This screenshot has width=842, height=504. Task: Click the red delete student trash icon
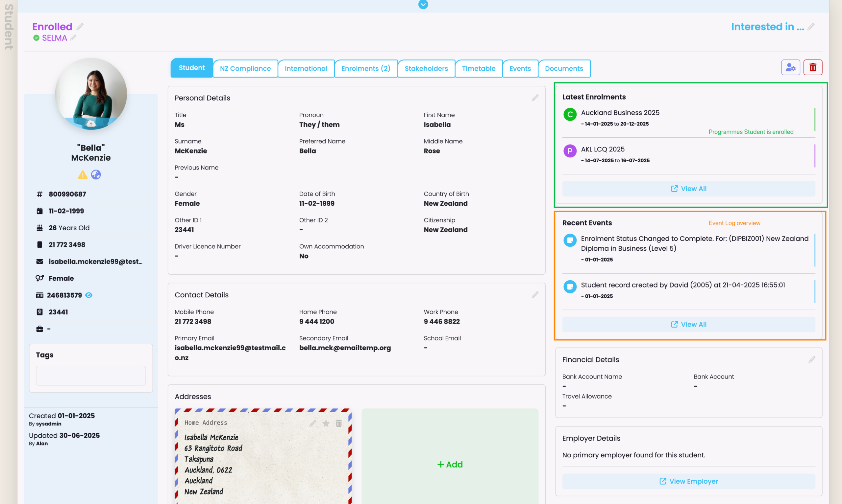812,68
